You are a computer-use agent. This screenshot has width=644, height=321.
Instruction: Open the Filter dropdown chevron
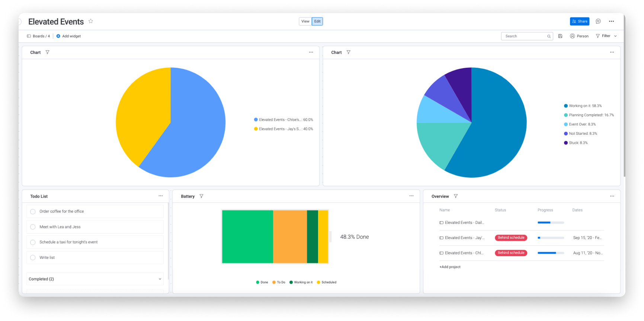(615, 36)
